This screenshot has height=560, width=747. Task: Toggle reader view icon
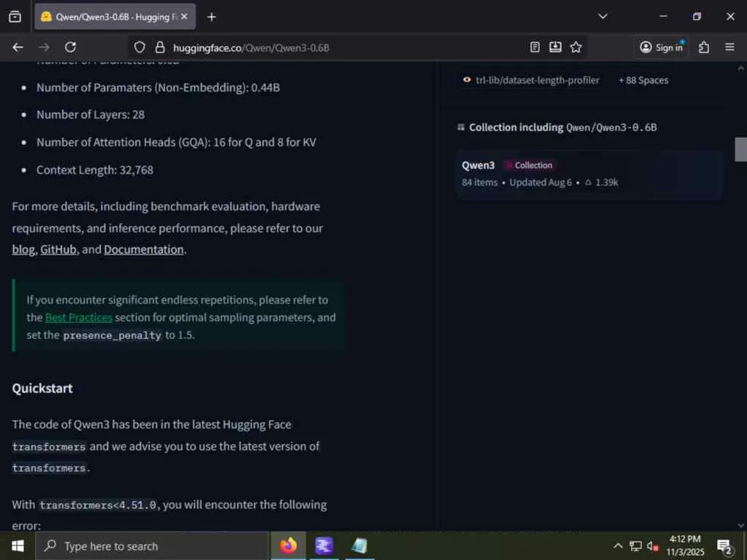535,47
